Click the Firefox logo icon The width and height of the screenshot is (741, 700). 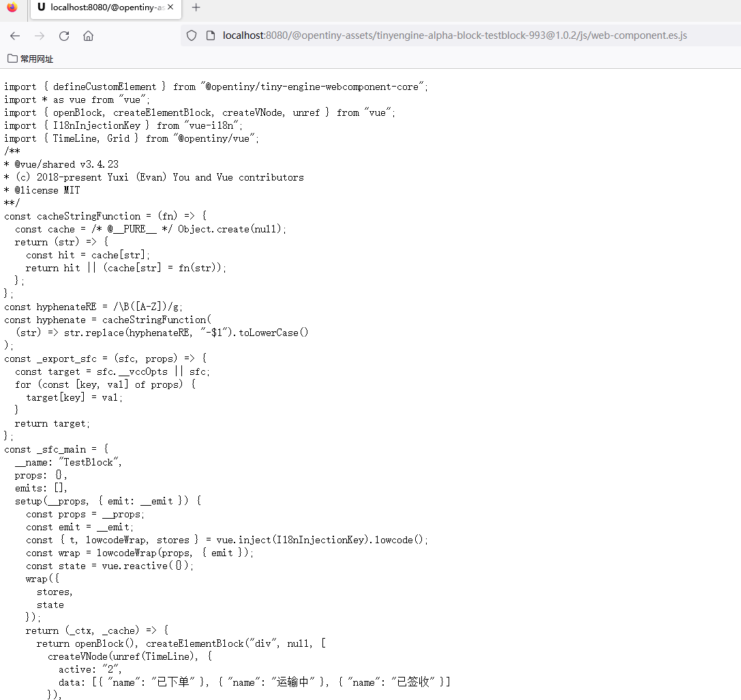point(12,7)
